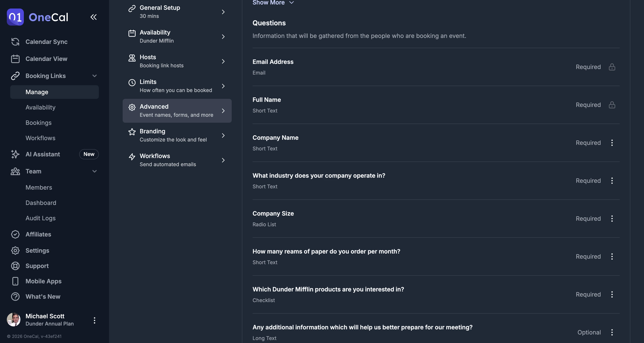
Task: Click the lock icon beside Email Address
Action: pyautogui.click(x=612, y=67)
